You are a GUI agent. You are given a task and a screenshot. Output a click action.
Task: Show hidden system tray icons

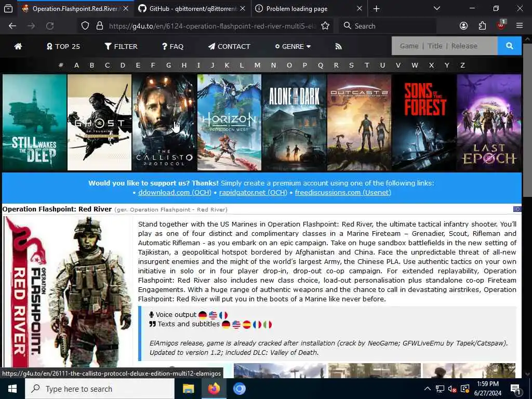pos(427,389)
